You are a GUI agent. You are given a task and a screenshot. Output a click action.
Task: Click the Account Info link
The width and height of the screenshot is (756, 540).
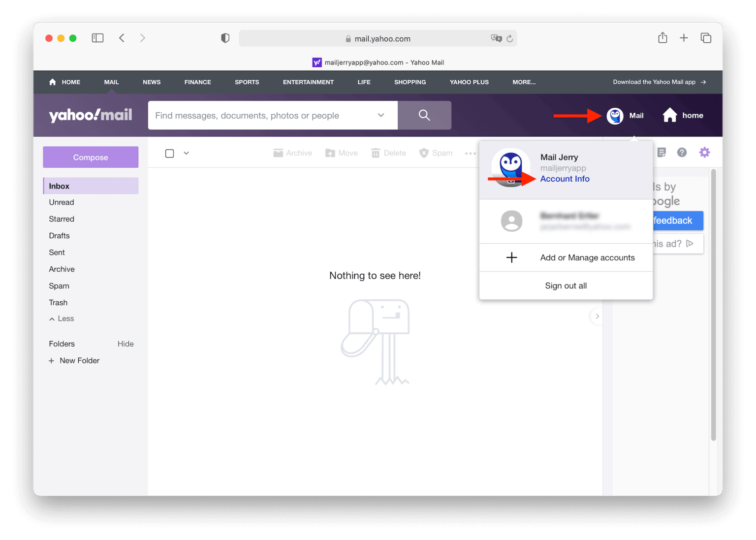pos(565,179)
